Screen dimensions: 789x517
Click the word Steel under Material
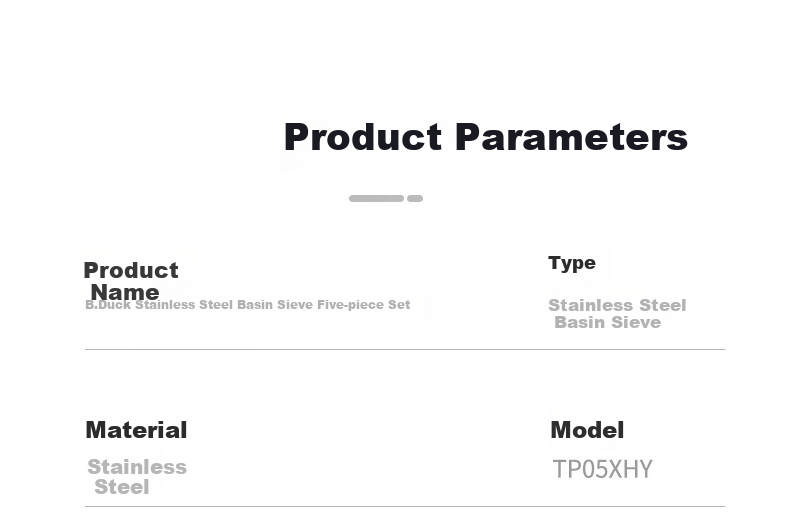(122, 487)
